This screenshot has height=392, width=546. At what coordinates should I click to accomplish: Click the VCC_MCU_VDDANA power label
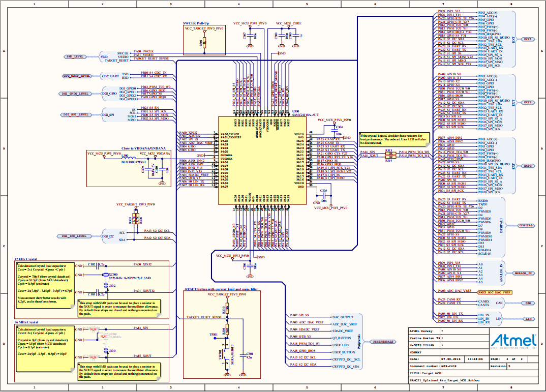(155, 153)
